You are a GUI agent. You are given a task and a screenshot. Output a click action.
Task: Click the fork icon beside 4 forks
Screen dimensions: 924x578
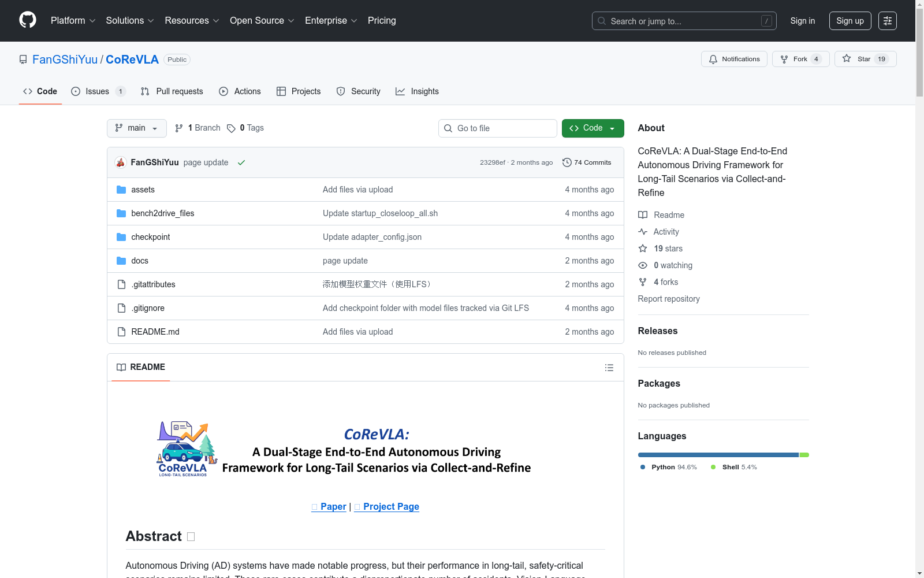(643, 282)
